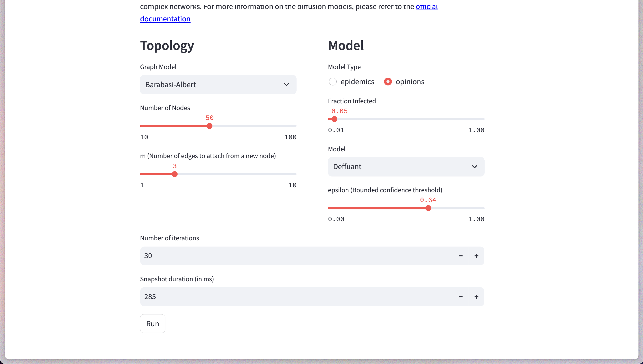The width and height of the screenshot is (643, 364).
Task: Click the epsilon threshold slider handle
Action: click(x=428, y=208)
